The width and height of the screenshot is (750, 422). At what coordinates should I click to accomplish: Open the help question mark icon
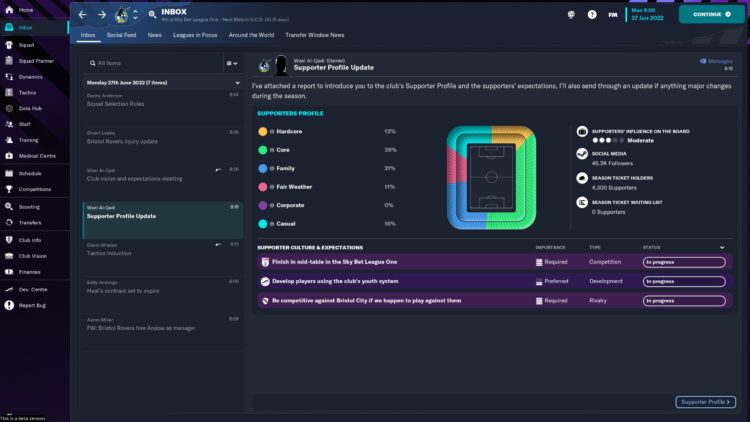click(x=592, y=15)
